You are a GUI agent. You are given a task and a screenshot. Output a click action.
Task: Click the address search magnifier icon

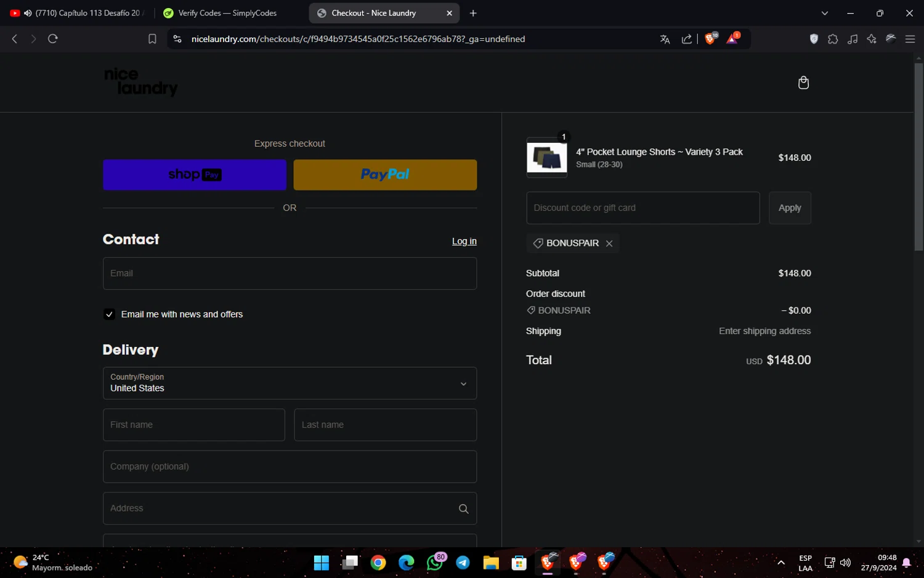pyautogui.click(x=463, y=509)
